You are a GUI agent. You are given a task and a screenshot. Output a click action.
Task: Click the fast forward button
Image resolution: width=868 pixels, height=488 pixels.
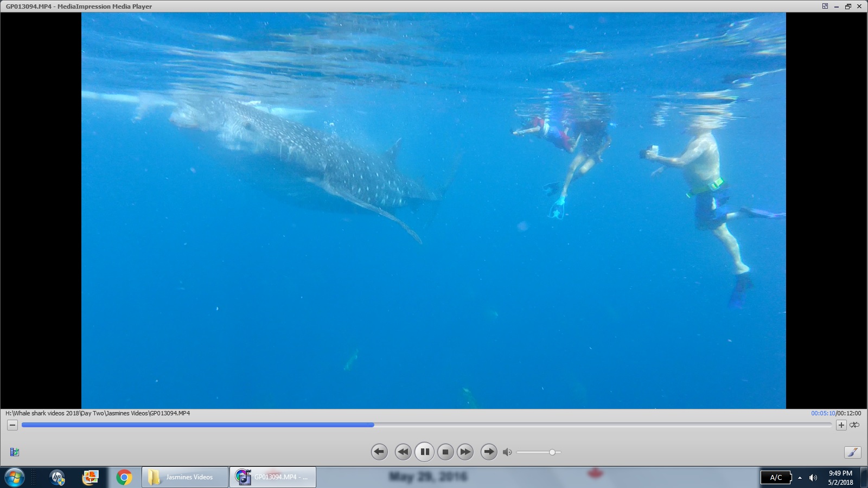pos(465,452)
